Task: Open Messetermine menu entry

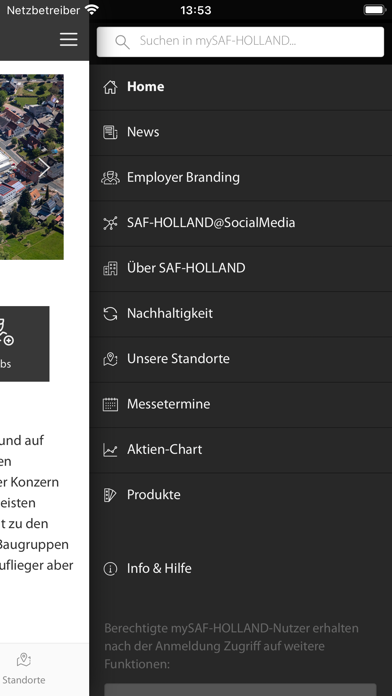Action: (241, 404)
